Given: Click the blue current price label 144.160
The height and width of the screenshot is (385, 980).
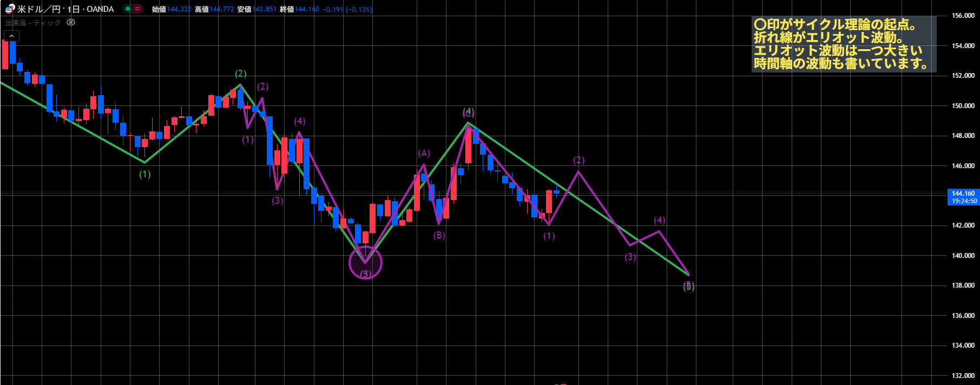Looking at the screenshot, I should coord(963,197).
